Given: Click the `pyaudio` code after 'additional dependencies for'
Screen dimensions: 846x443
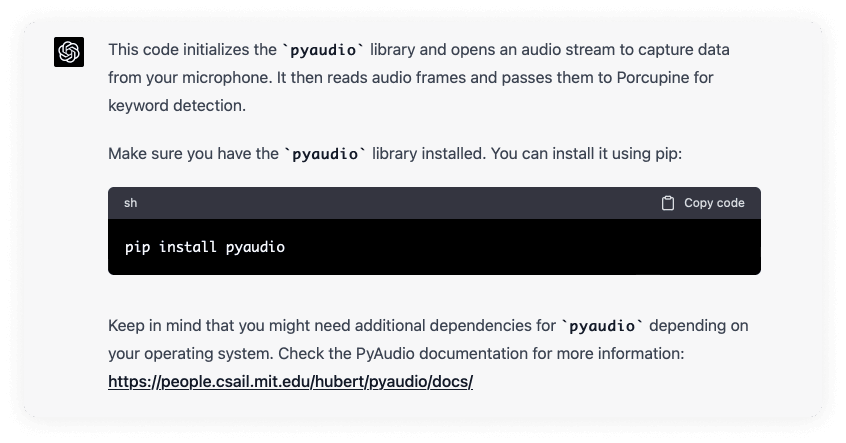Looking at the screenshot, I should (x=602, y=326).
